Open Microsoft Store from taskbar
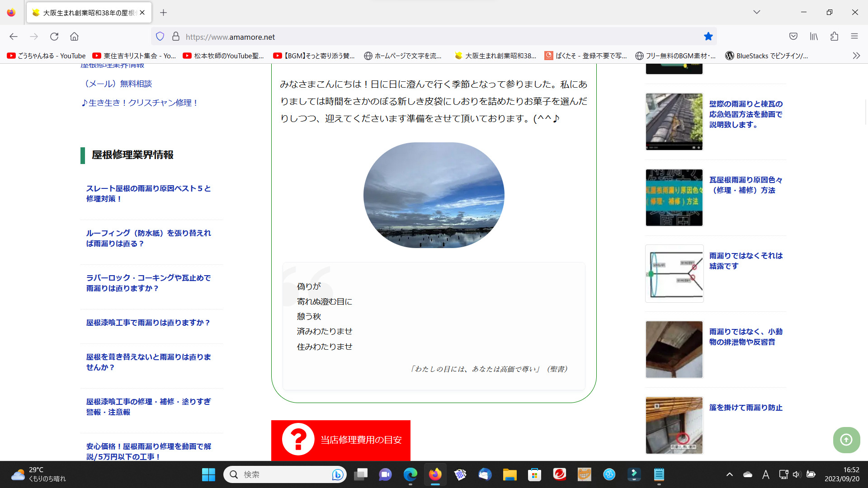868x488 pixels. point(534,474)
